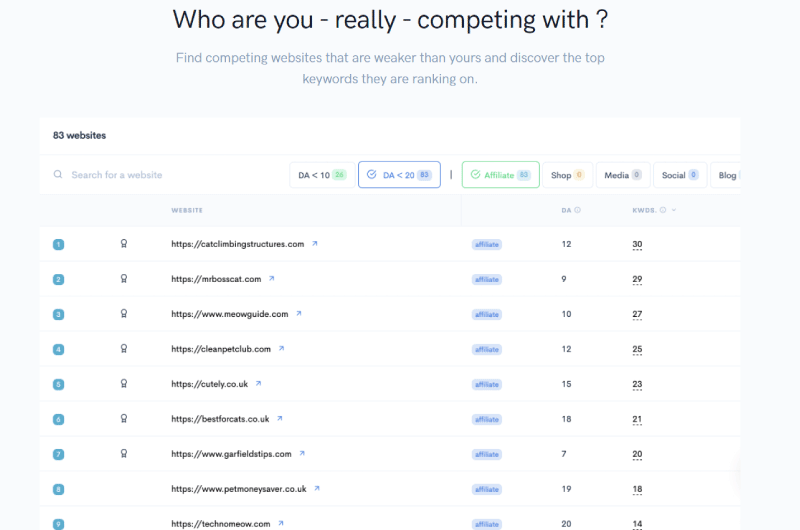Open keyword count 30 for catclimbingstructures.com
Viewport: 800px width, 530px height.
pos(637,244)
